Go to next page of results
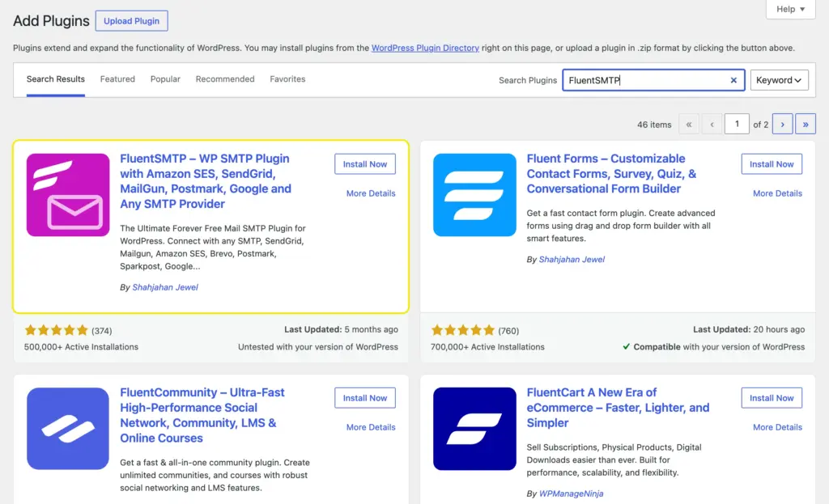 point(783,124)
